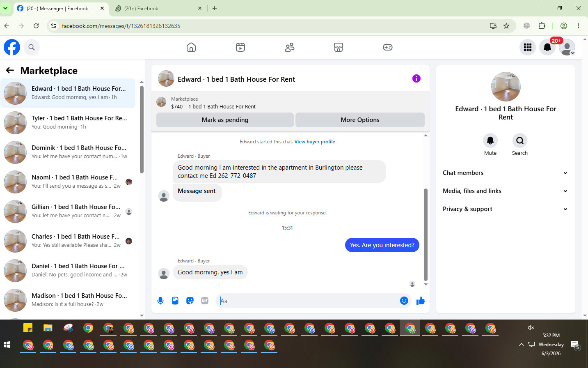Open Sticky Notes from the taskbar
Image resolution: width=588 pixels, height=368 pixels.
pos(28,328)
